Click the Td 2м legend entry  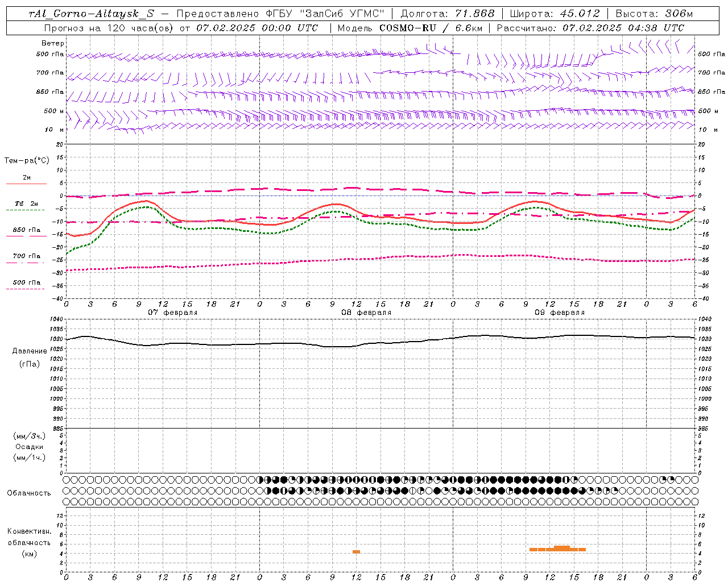pyautogui.click(x=27, y=203)
